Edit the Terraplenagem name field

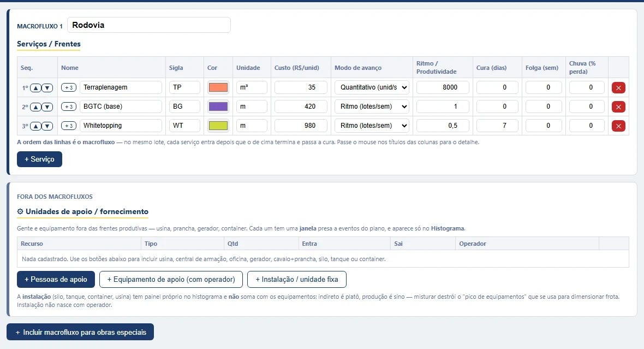pyautogui.click(x=121, y=87)
